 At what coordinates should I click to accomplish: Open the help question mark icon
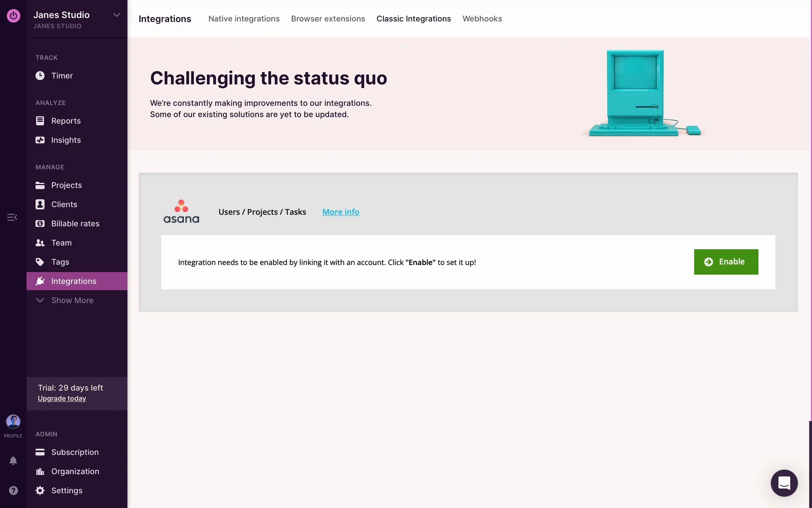[x=13, y=490]
